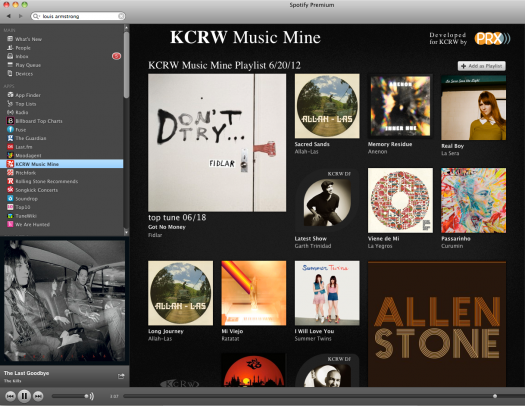This screenshot has width=525, height=406.
Task: Skip to the next track
Action: click(x=39, y=396)
